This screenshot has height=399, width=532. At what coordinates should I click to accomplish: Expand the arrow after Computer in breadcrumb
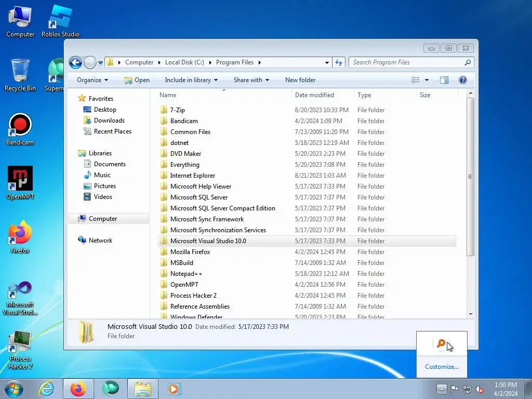[x=159, y=62]
